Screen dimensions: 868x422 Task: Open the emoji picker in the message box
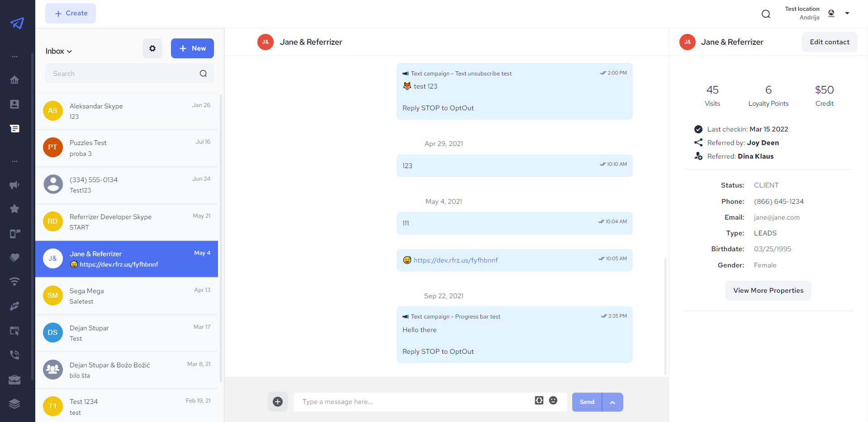[x=553, y=400]
